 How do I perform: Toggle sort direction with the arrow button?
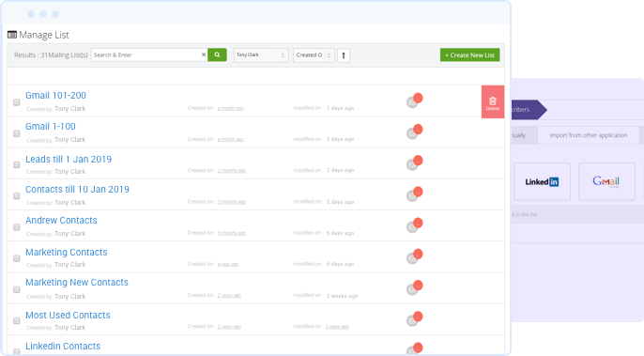pyautogui.click(x=344, y=55)
